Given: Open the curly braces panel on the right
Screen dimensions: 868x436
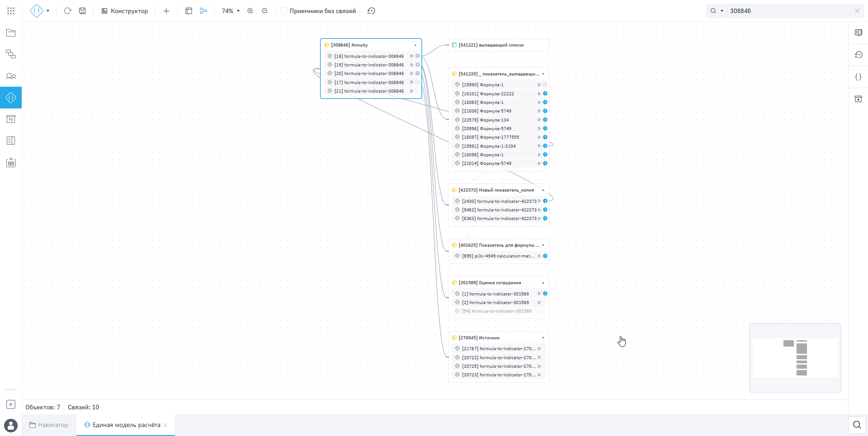Looking at the screenshot, I should pos(858,77).
